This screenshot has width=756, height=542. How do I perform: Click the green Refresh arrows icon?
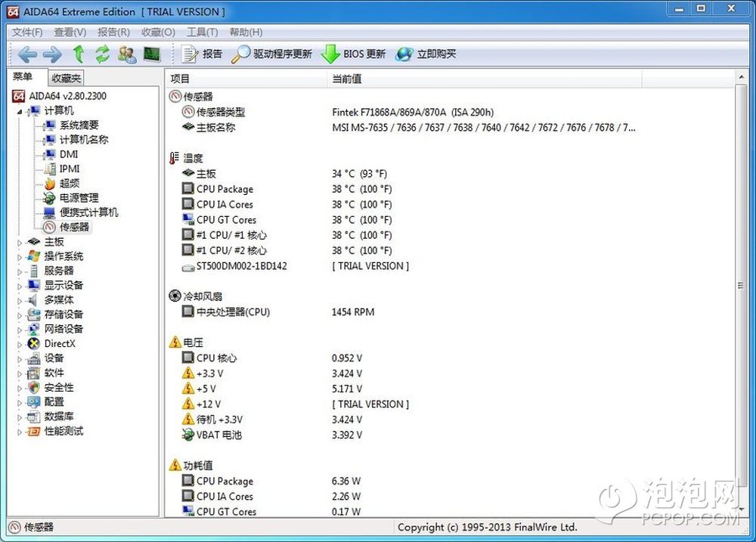(102, 54)
